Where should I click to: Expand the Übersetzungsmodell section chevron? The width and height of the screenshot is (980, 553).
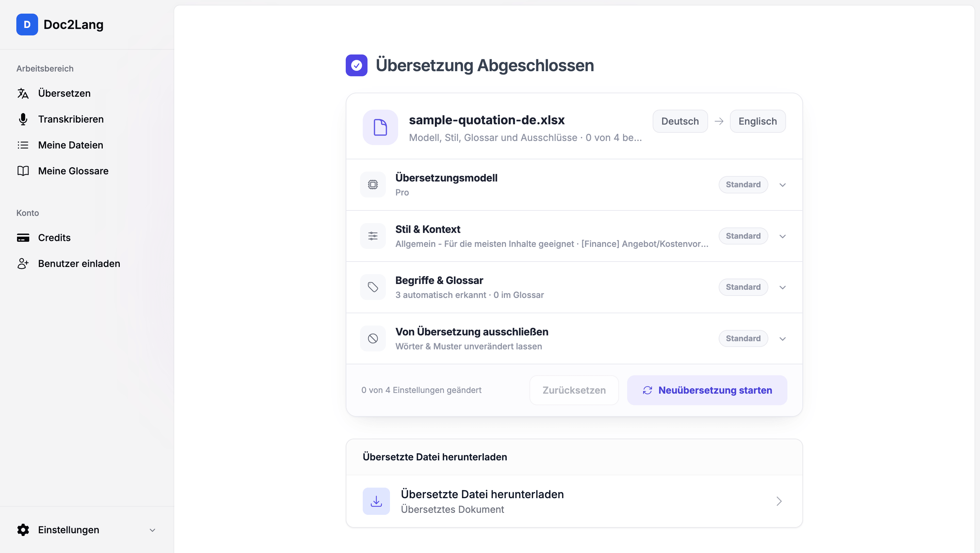[x=782, y=185]
